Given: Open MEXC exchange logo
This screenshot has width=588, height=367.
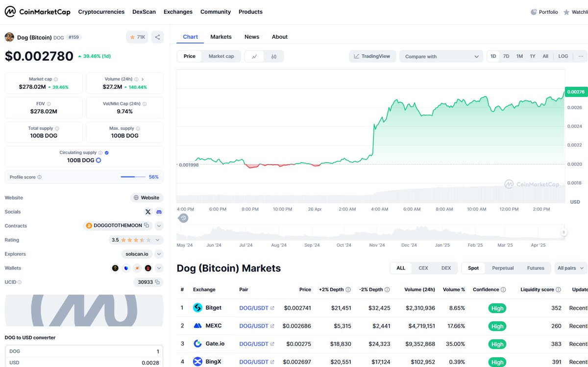Looking at the screenshot, I should pos(198,326).
